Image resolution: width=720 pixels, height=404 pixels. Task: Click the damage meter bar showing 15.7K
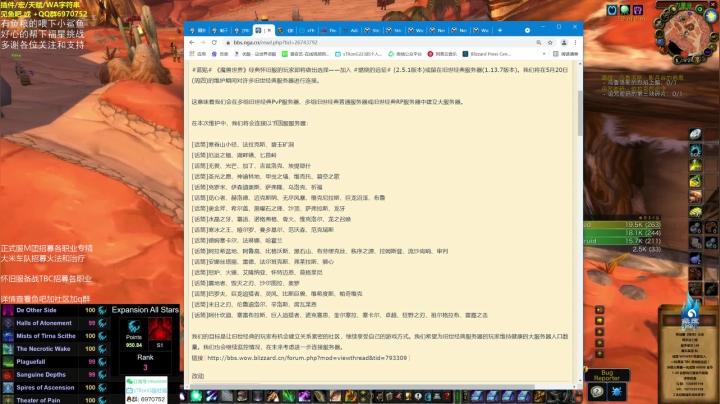(622, 241)
